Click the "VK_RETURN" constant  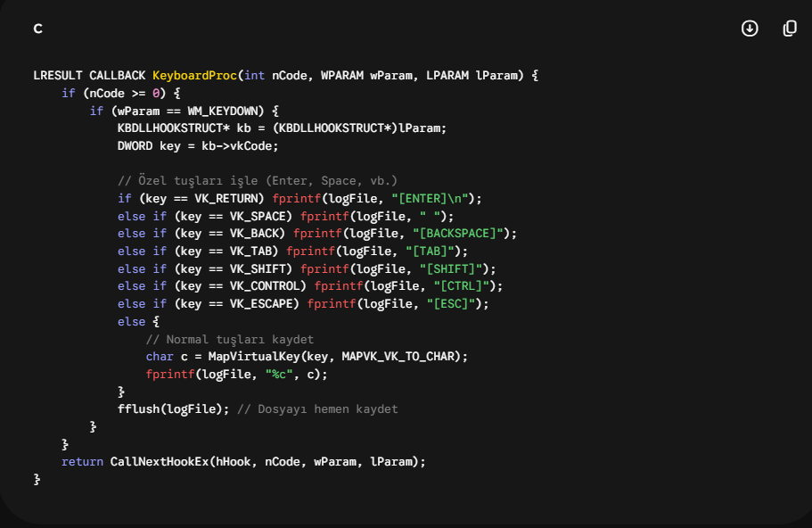click(226, 199)
